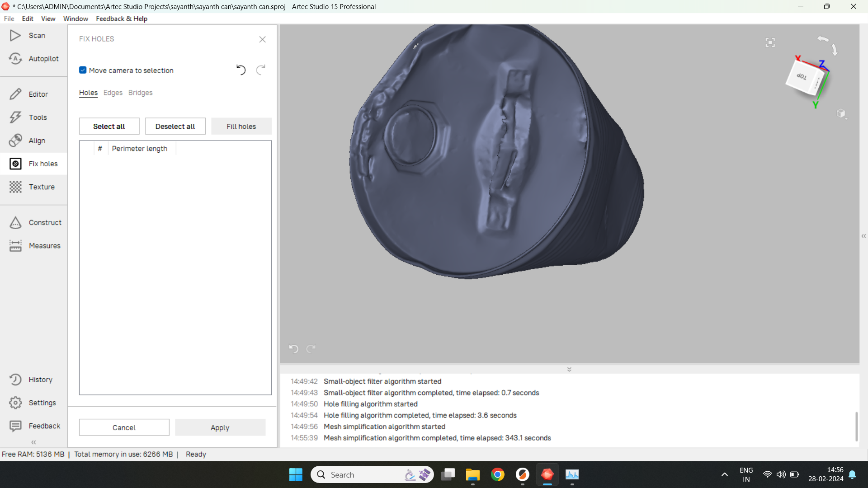Viewport: 868px width, 488px height.
Task: Open the Measures panel
Action: pyautogui.click(x=15, y=246)
